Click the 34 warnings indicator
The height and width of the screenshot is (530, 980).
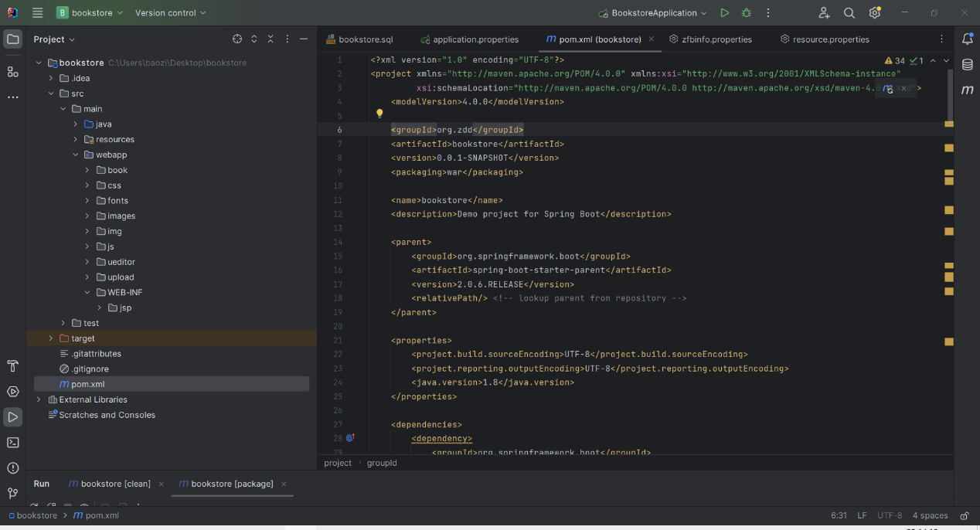pyautogui.click(x=894, y=60)
